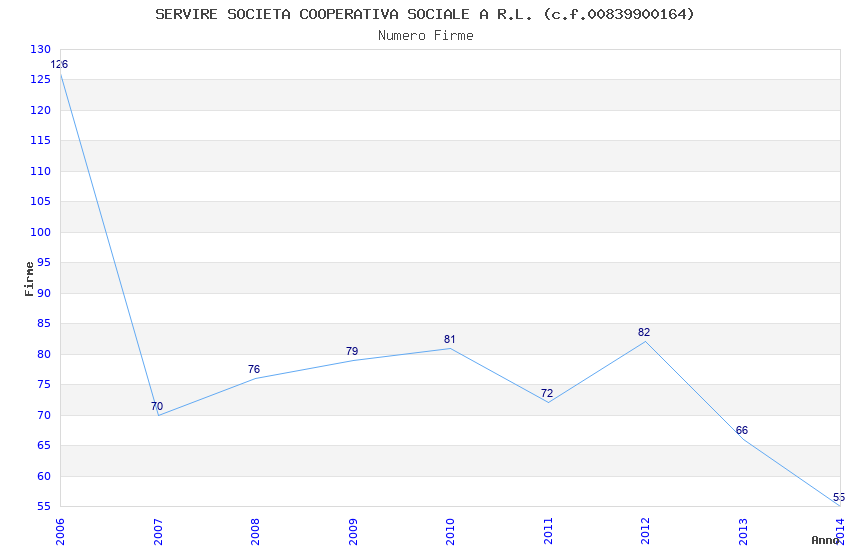Click the 90 y-axis tick label
This screenshot has width=850, height=550.
pyautogui.click(x=43, y=293)
